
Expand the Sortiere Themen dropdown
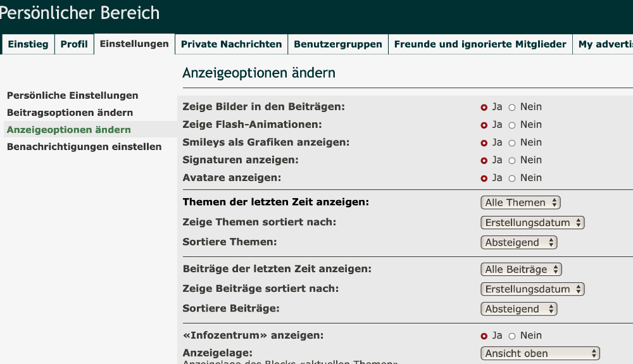pos(519,242)
